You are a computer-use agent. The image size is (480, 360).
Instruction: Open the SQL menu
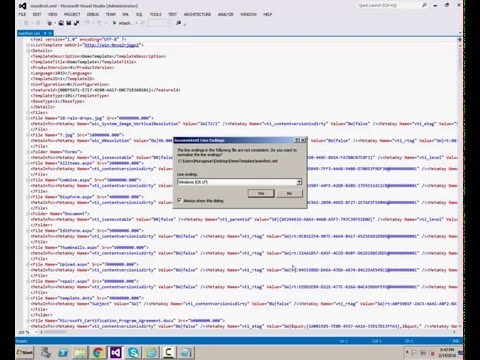139,14
